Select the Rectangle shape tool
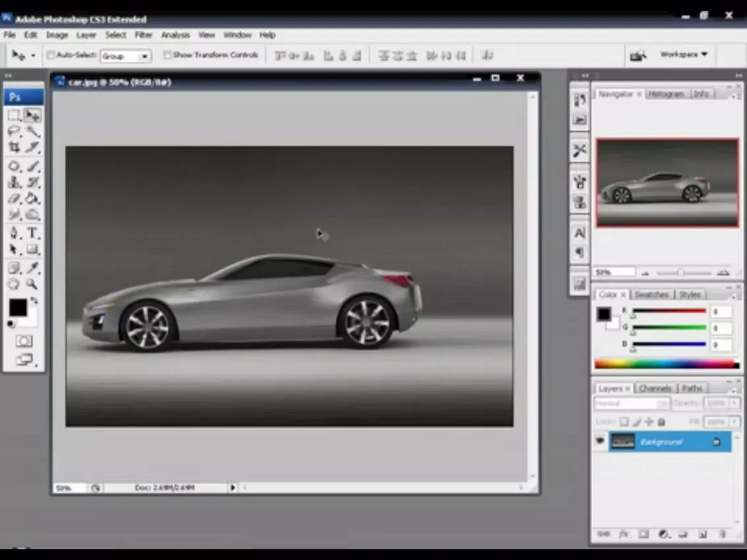The height and width of the screenshot is (560, 747). pyautogui.click(x=32, y=250)
